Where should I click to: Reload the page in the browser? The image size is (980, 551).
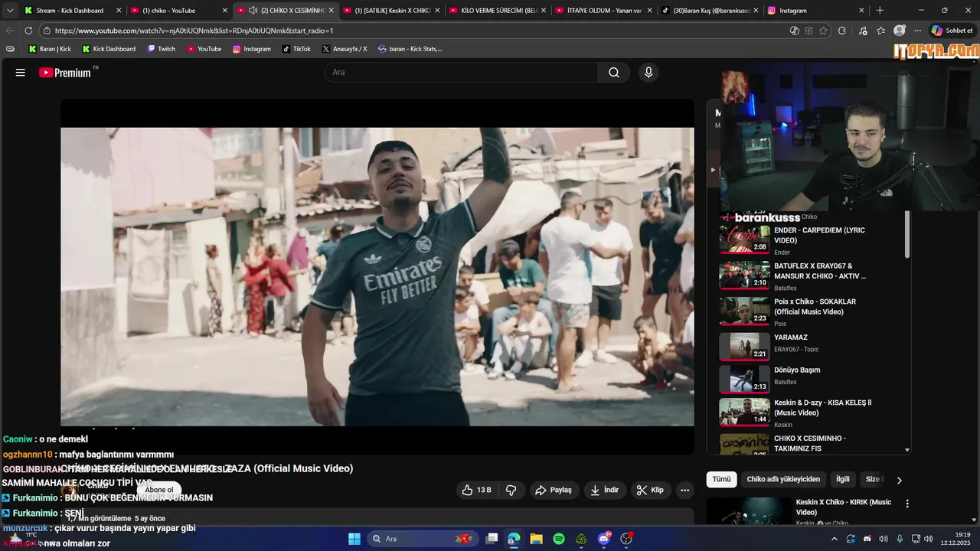point(28,31)
